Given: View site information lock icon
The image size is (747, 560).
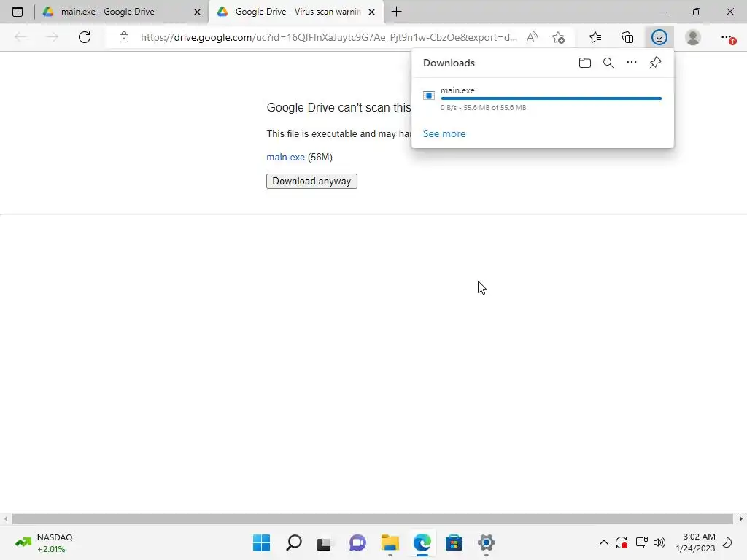Looking at the screenshot, I should [x=124, y=37].
